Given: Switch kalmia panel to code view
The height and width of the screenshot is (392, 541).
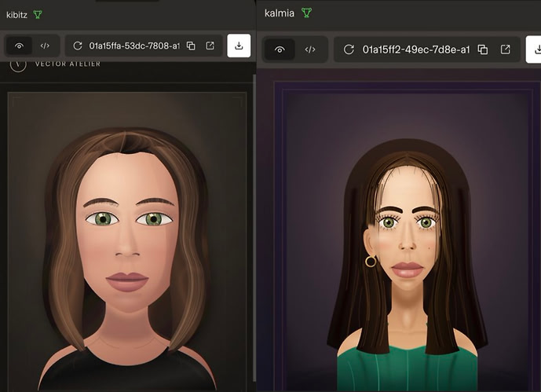Looking at the screenshot, I should tap(310, 49).
